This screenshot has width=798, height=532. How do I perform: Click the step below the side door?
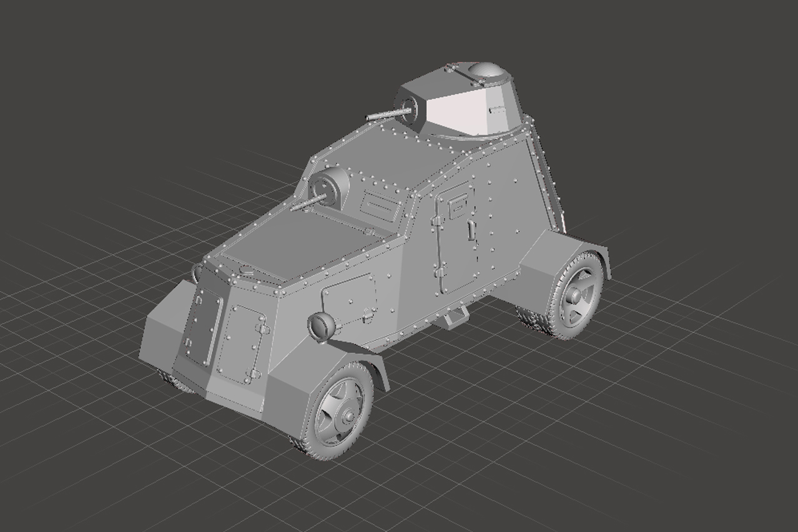tap(454, 318)
